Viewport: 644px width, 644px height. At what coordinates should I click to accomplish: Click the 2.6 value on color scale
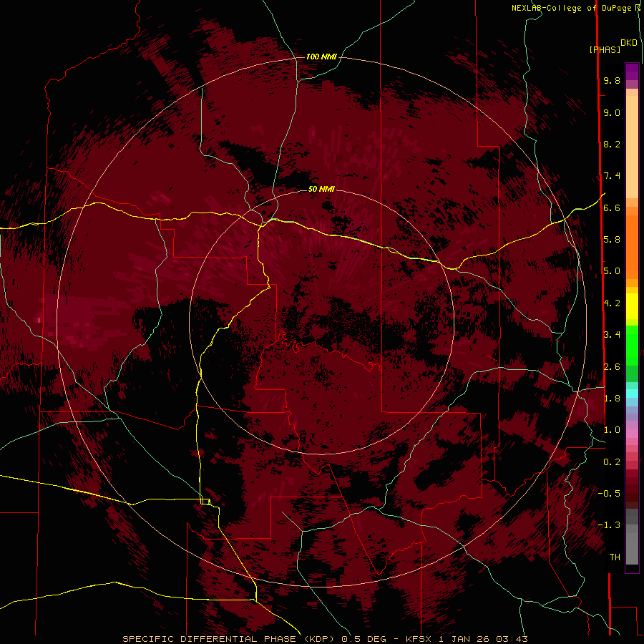tap(612, 367)
